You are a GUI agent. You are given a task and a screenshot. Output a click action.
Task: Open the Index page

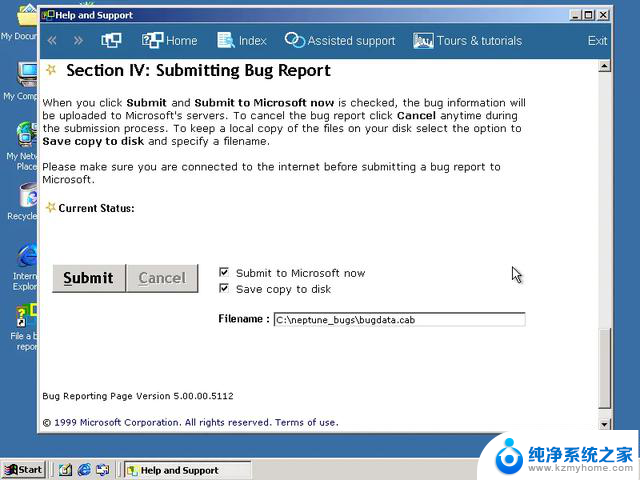click(x=242, y=40)
